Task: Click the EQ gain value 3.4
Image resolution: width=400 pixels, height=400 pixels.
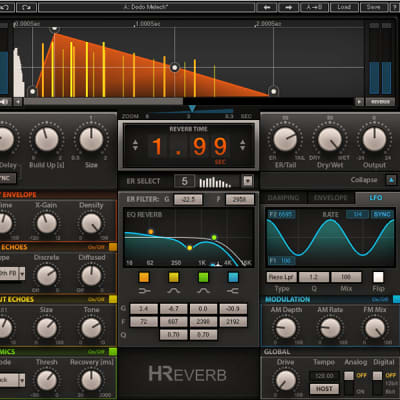Action: (x=144, y=309)
